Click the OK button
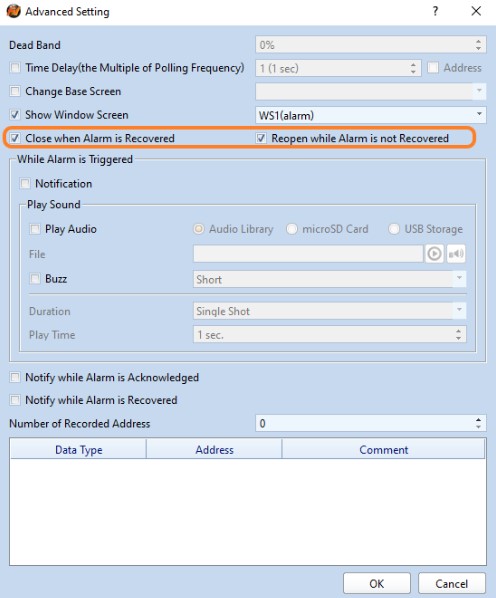Viewport: 496px width, 598px height. point(377,584)
